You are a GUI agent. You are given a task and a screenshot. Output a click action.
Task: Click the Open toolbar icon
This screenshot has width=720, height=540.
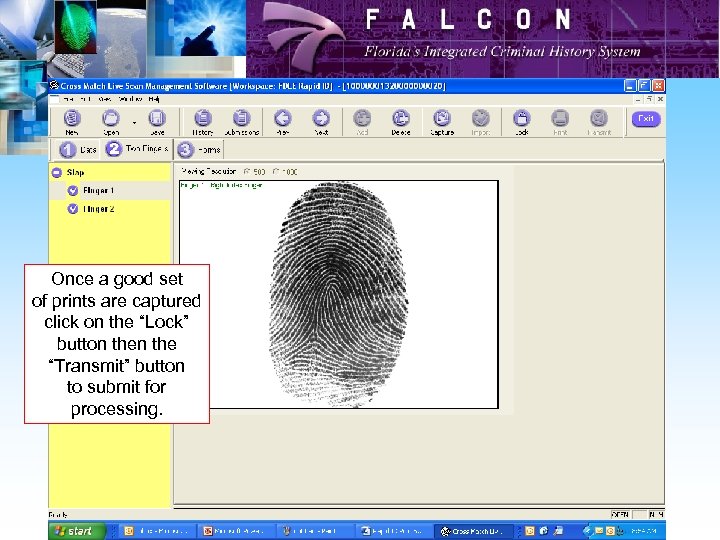111,119
